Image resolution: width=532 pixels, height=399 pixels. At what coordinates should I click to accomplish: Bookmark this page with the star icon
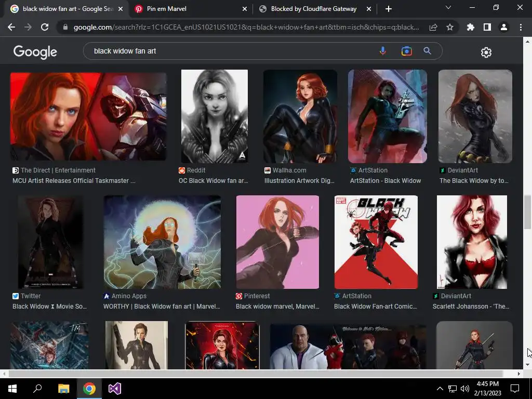click(x=450, y=27)
